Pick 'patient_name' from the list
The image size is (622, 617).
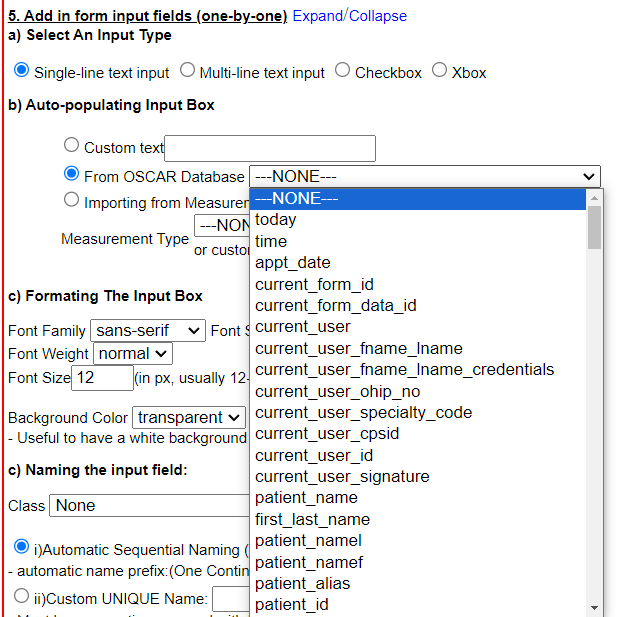[x=306, y=498]
